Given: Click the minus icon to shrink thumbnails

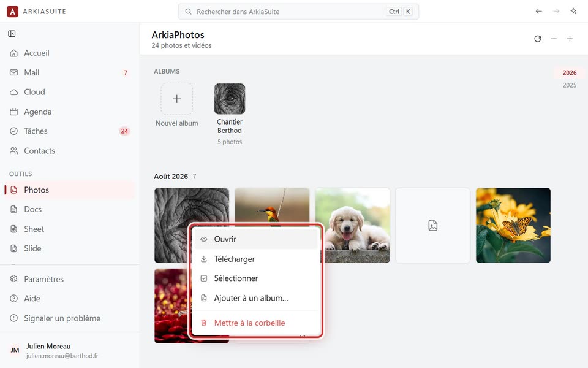Looking at the screenshot, I should point(554,39).
